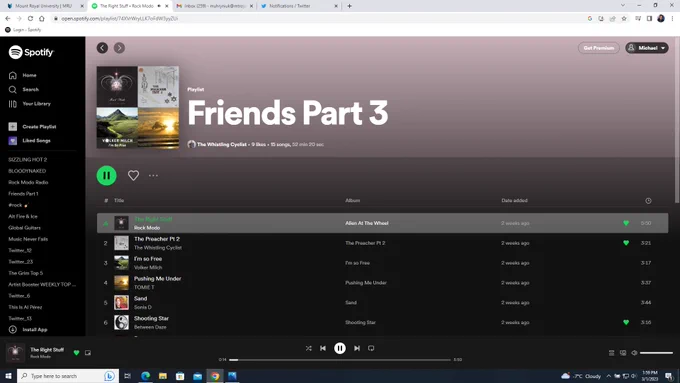Pause the playlist with the green button
This screenshot has width=680, height=383.
tap(106, 176)
